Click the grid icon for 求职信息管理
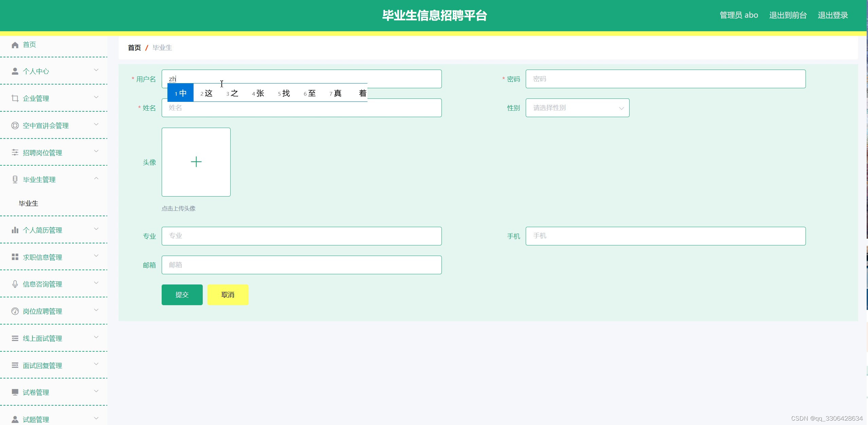 tap(15, 257)
